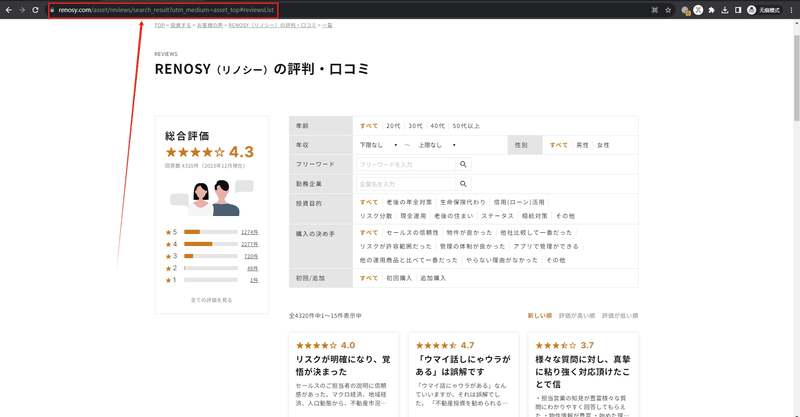Filter by ステータス purpose
800x417 pixels.
click(497, 216)
